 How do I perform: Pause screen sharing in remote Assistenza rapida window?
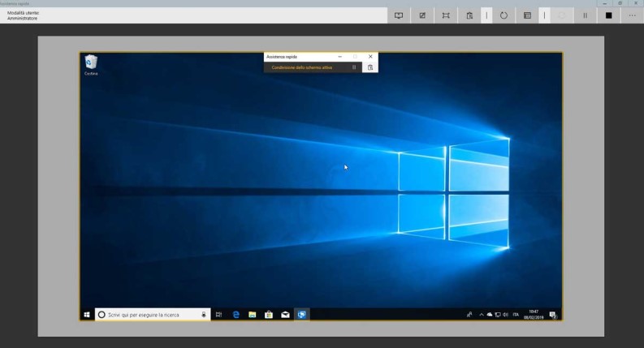354,67
